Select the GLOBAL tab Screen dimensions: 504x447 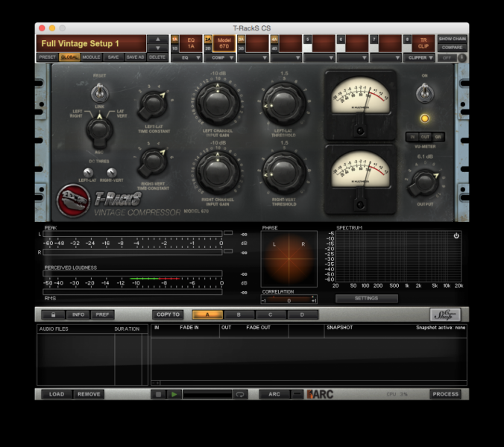click(69, 57)
